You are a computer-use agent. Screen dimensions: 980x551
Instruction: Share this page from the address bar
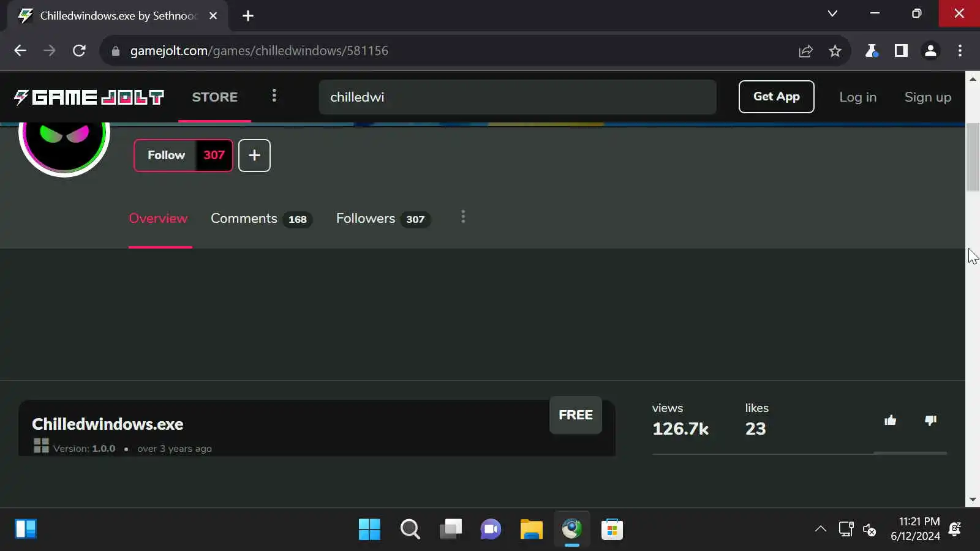coord(805,51)
